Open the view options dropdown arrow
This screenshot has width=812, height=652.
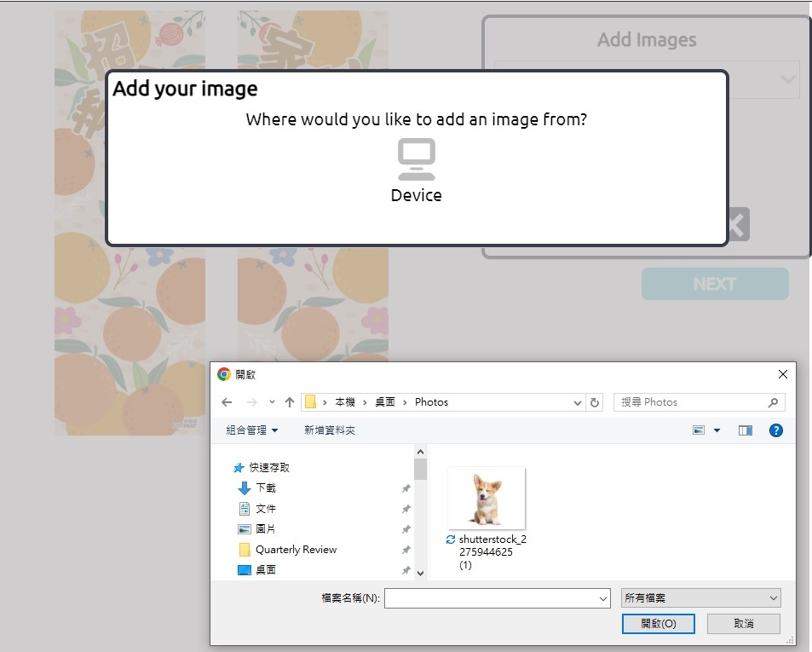pos(717,430)
